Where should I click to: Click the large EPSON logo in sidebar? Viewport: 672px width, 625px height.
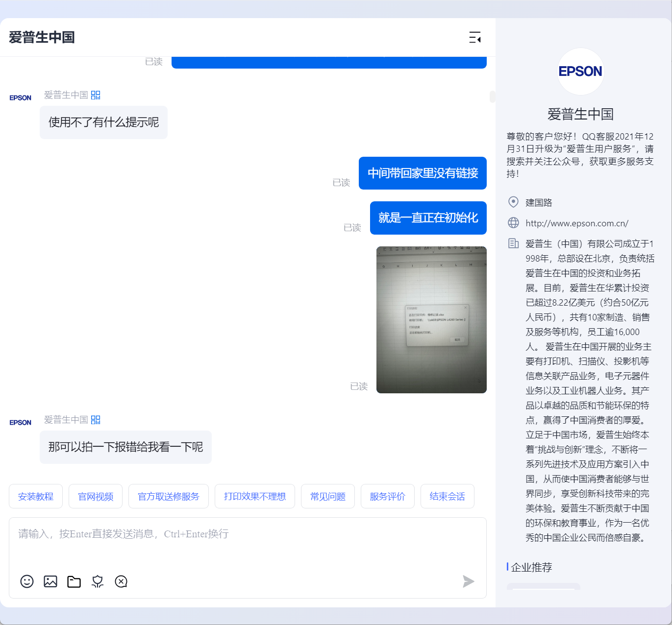click(x=581, y=72)
